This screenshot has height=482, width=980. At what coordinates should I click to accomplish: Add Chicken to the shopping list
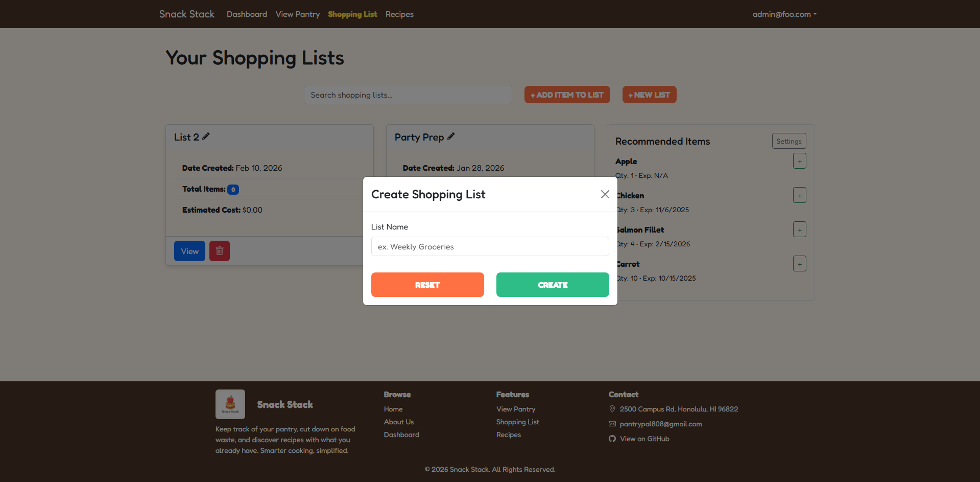pyautogui.click(x=799, y=195)
